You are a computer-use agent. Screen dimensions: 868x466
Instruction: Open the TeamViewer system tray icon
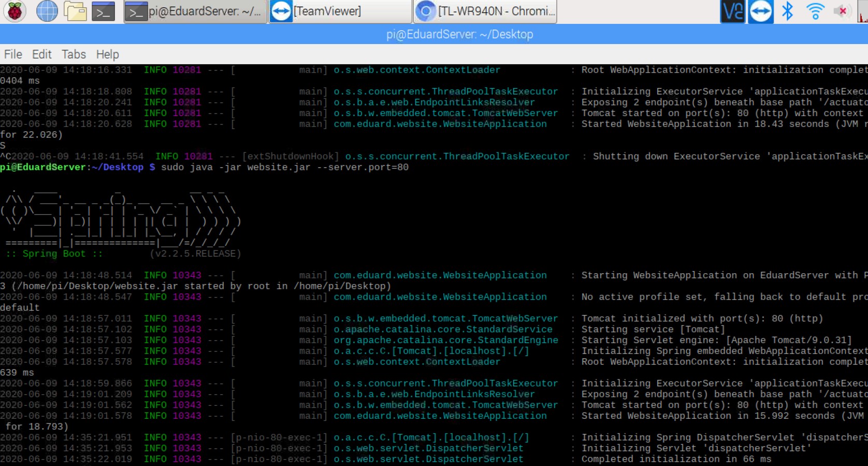[760, 11]
